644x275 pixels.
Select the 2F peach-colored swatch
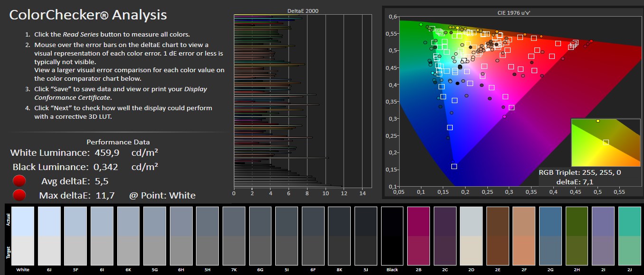coord(524,236)
